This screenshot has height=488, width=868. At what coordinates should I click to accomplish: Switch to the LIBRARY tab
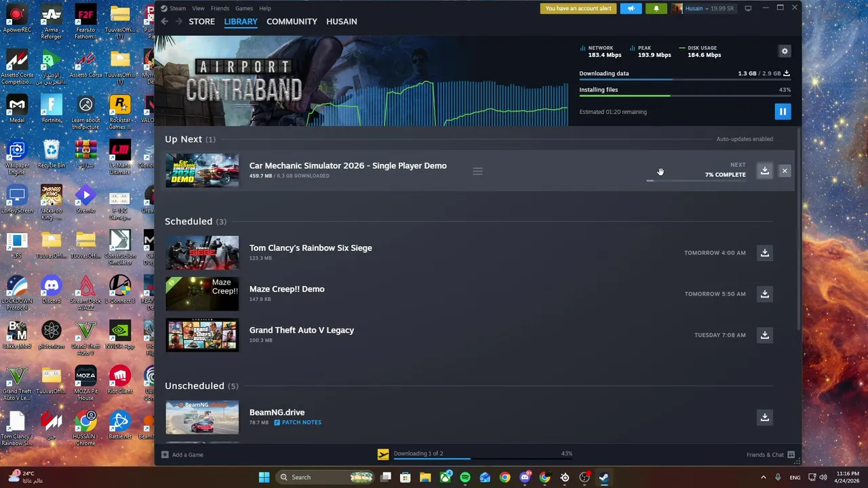241,22
